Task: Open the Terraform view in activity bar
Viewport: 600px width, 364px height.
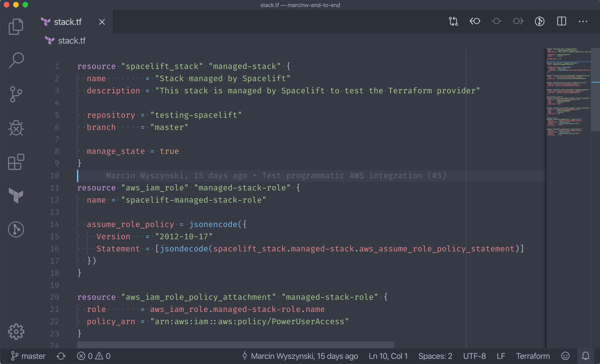Action: point(16,196)
